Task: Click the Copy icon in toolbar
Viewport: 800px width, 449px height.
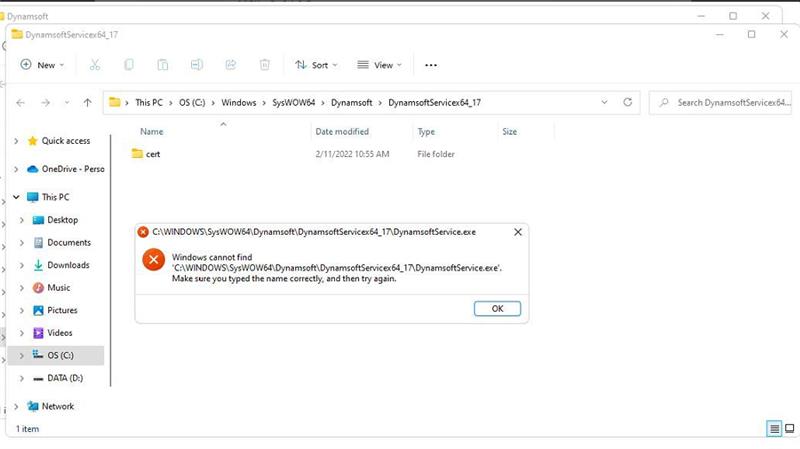Action: click(x=129, y=65)
